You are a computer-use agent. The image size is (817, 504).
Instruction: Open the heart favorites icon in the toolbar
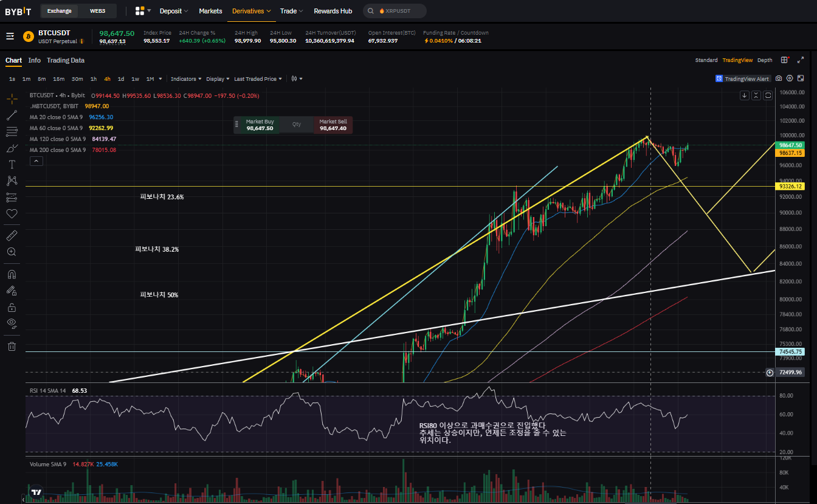coord(12,213)
